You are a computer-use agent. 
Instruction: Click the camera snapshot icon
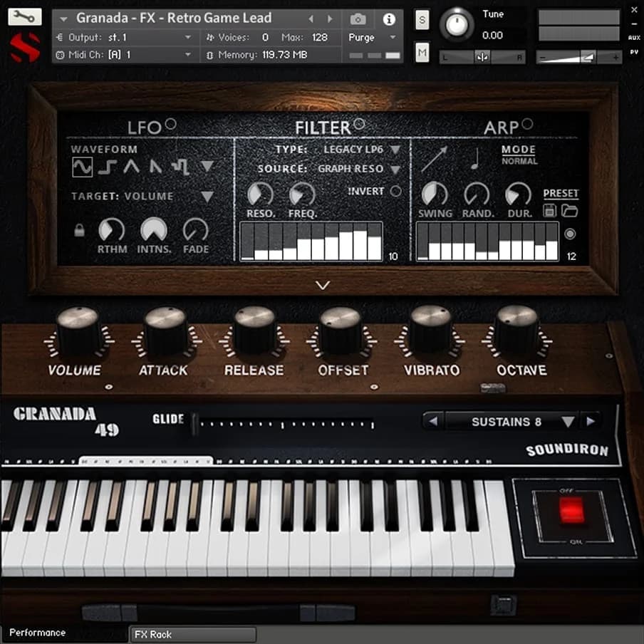point(359,19)
